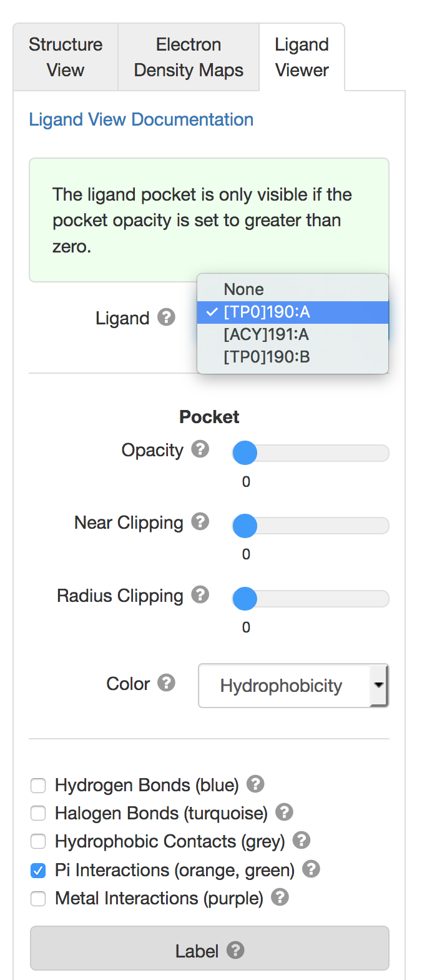Screen dimensions: 422x980
Task: Click help icon after Hydrophobic Contacts (grey)
Action: coord(302,841)
